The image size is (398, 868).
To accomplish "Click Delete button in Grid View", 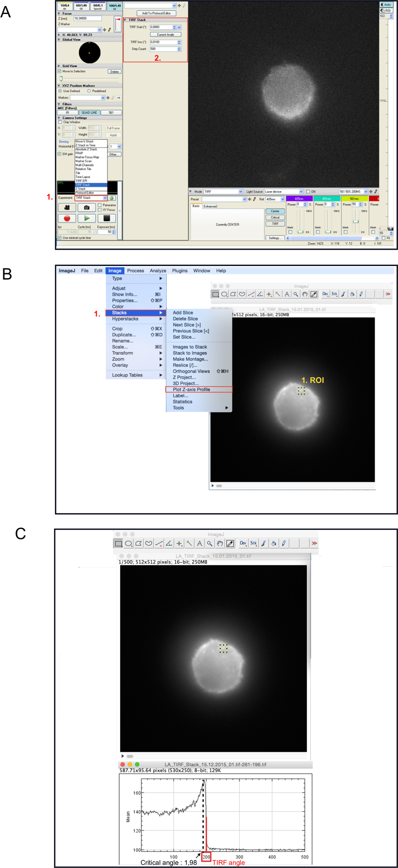I will click(114, 71).
